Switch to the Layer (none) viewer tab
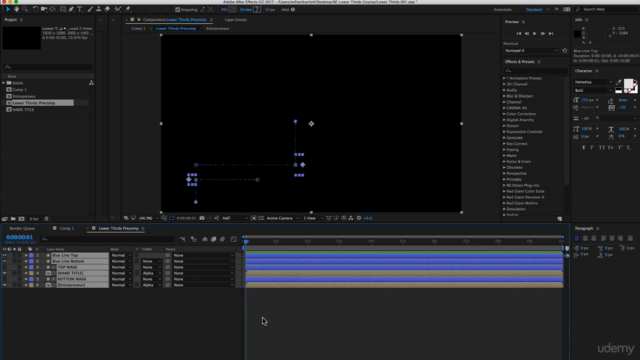The height and width of the screenshot is (360, 640). click(236, 20)
